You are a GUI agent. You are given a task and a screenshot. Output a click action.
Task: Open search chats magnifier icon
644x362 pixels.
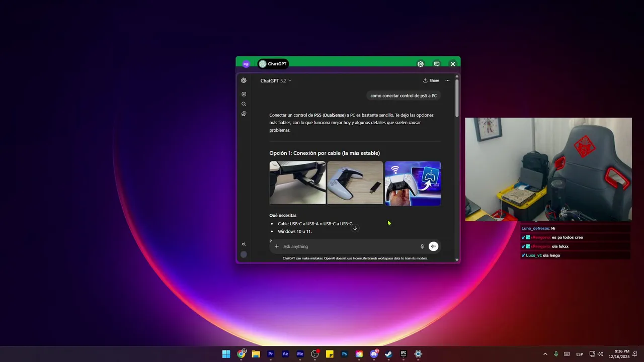pos(244,104)
